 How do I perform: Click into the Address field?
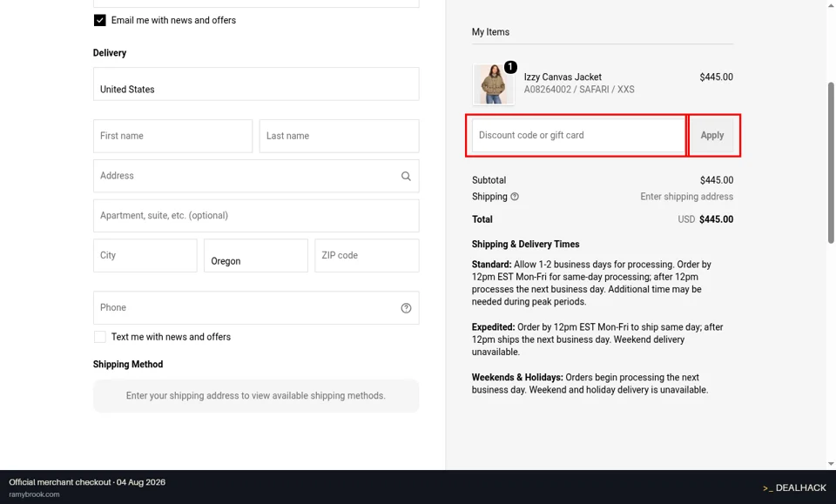coord(256,176)
